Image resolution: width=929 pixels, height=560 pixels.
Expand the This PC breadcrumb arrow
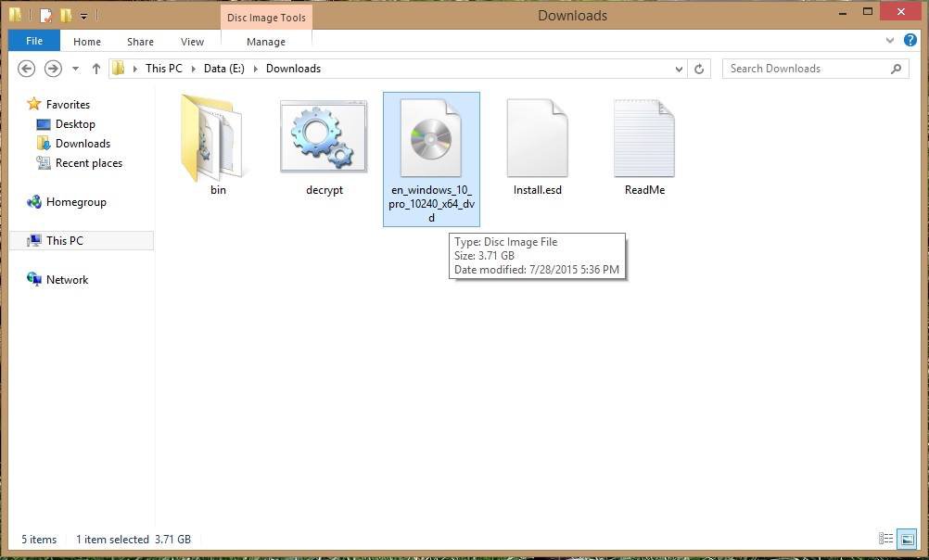pos(193,69)
